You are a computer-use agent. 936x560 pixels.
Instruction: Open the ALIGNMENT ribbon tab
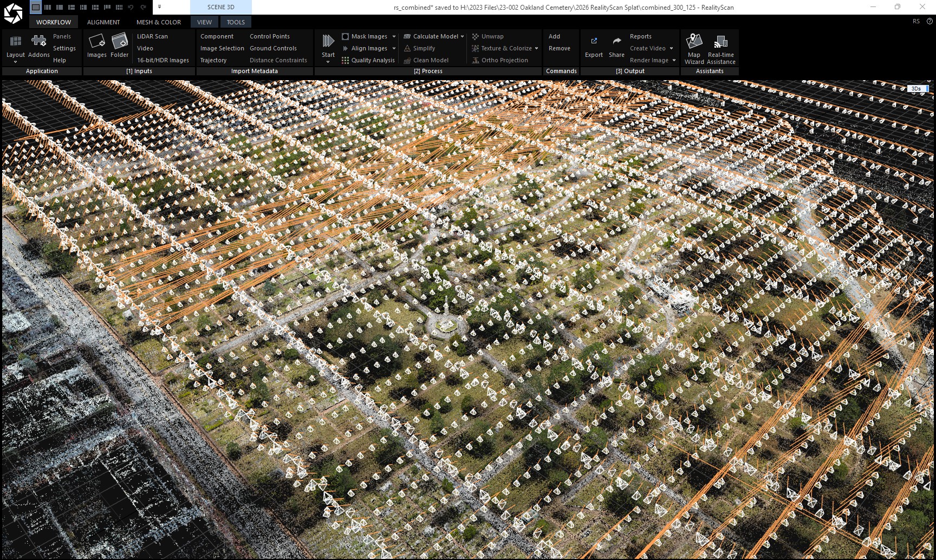point(103,22)
